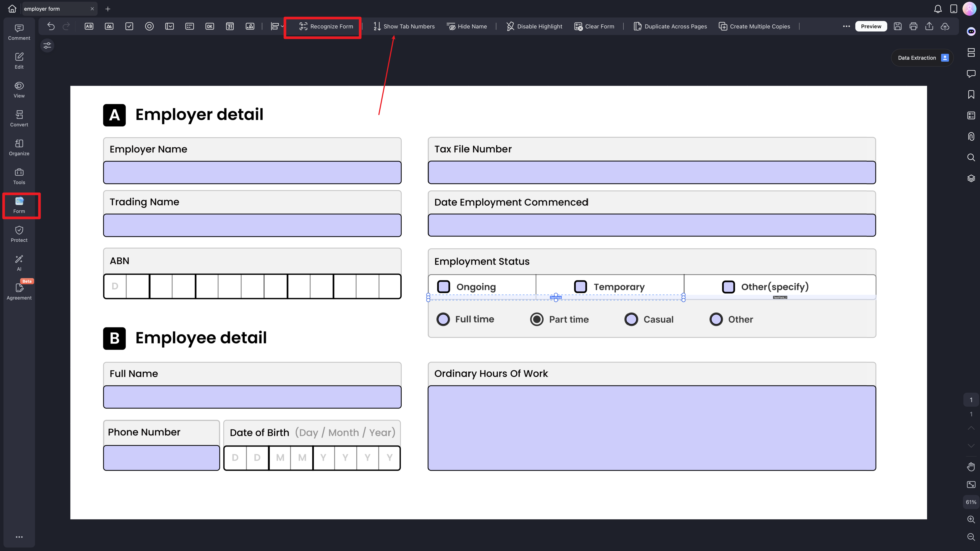Open the more options ellipsis in toolbar

pos(847,26)
